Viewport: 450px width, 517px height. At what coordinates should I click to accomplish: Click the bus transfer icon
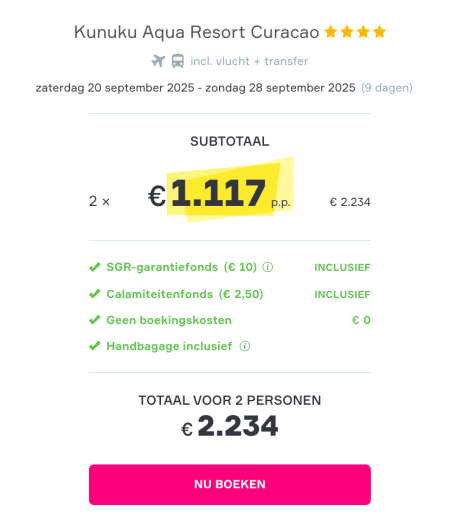click(x=178, y=61)
